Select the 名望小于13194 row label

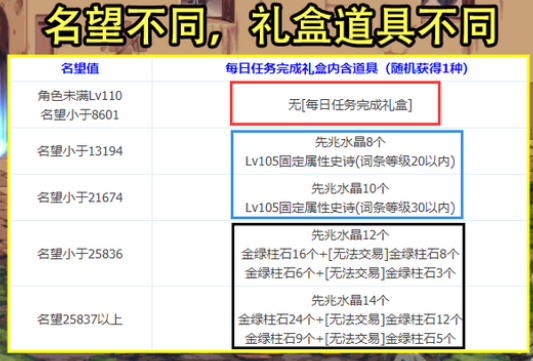(x=80, y=151)
